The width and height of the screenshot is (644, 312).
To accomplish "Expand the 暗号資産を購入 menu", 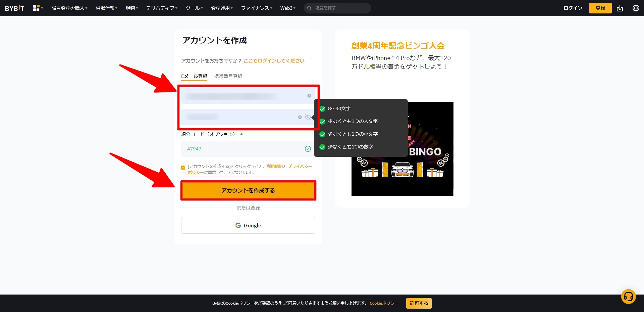I will coord(69,8).
